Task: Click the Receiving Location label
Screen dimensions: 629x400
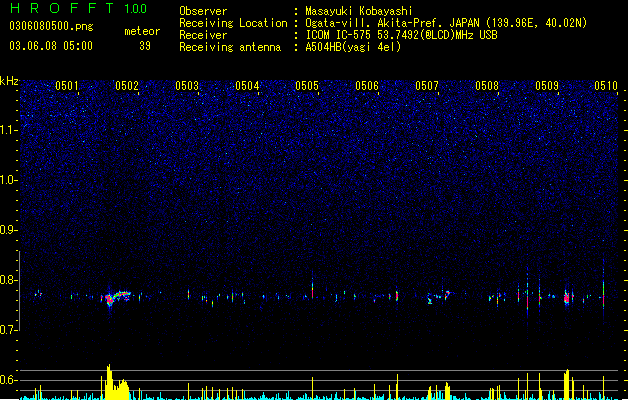Action: click(233, 23)
